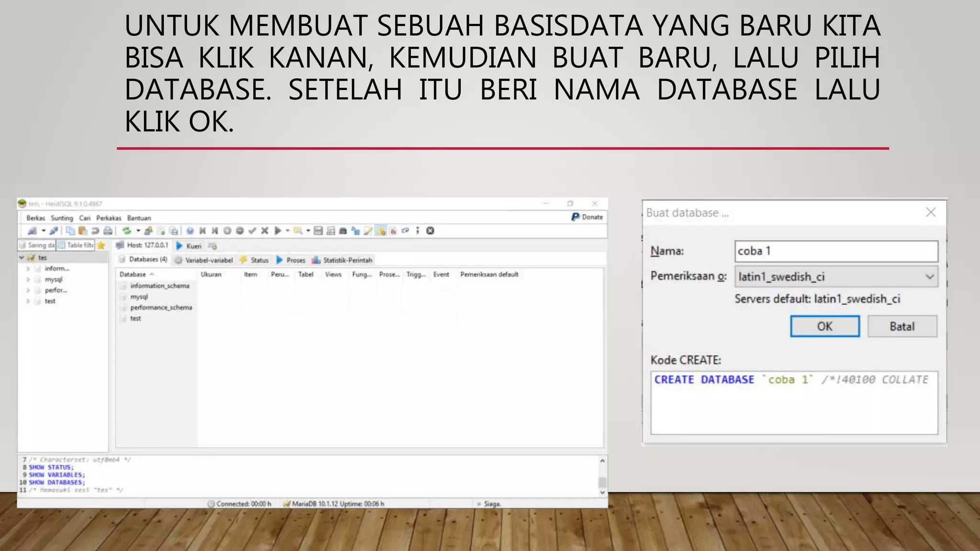Click the database filter field
The height and width of the screenshot is (551, 980).
(37, 245)
